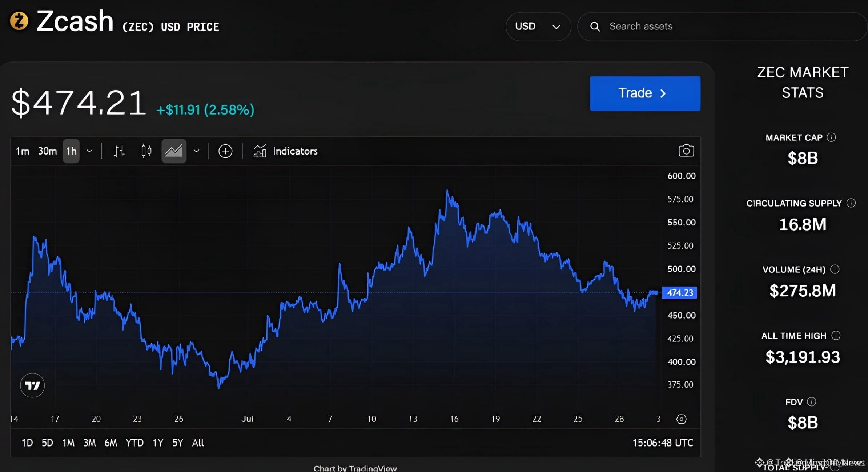The image size is (868, 472).
Task: Click the FDV info icon
Action: click(812, 401)
